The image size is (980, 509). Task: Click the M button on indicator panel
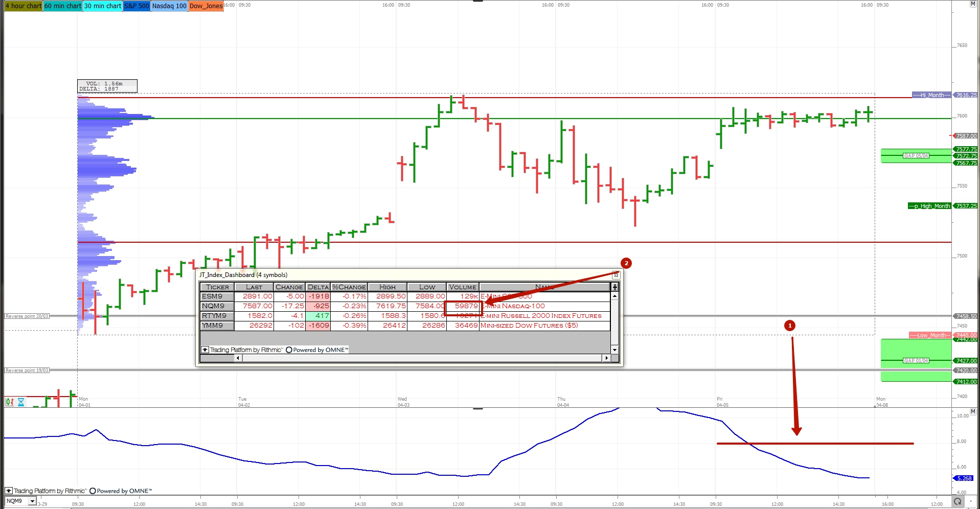[973, 411]
